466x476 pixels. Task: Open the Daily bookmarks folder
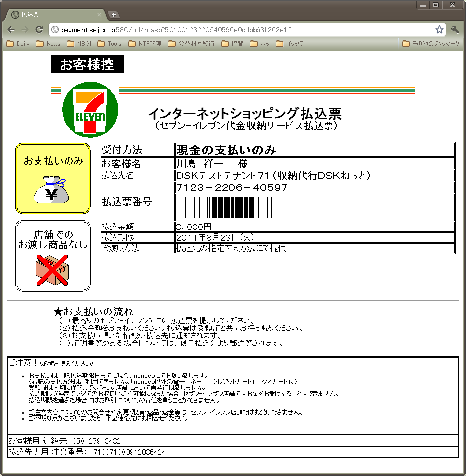pyautogui.click(x=18, y=44)
